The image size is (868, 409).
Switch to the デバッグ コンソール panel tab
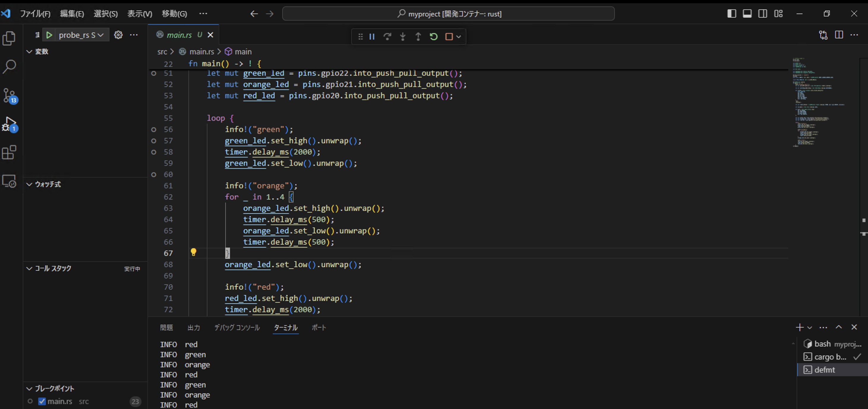click(237, 328)
